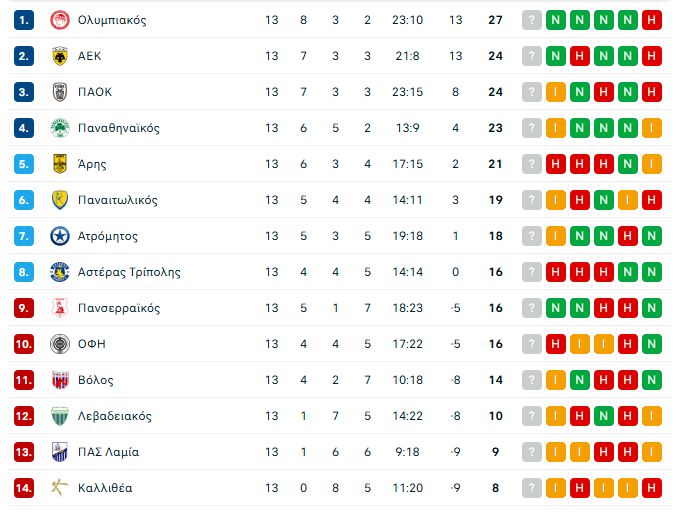Click the question mark badge for ΑΕΚ
The image size is (678, 512).
531,56
